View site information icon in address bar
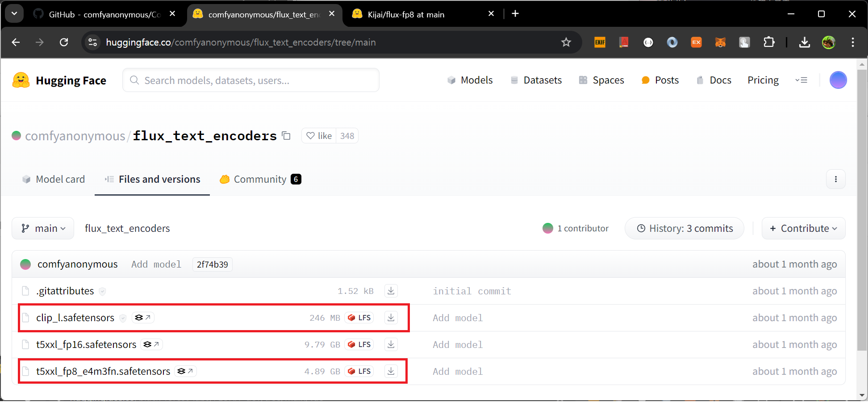The height and width of the screenshot is (402, 868). point(92,42)
